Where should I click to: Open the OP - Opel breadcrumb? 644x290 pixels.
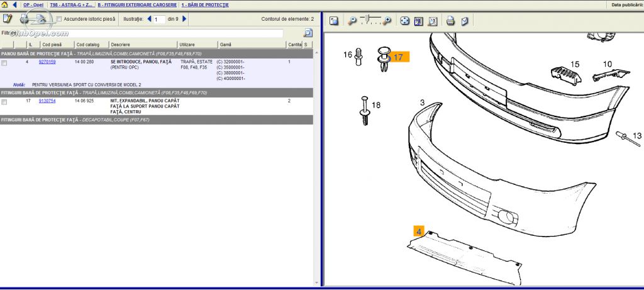(33, 5)
